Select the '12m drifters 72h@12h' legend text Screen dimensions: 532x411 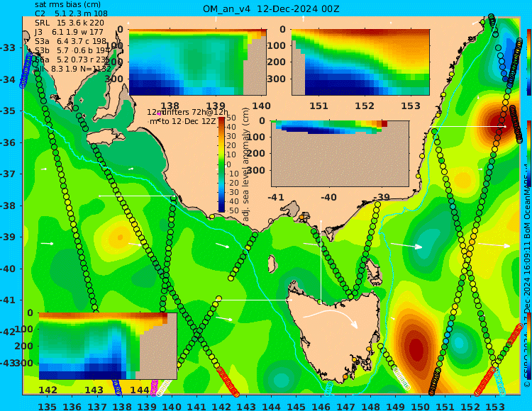pyautogui.click(x=188, y=112)
